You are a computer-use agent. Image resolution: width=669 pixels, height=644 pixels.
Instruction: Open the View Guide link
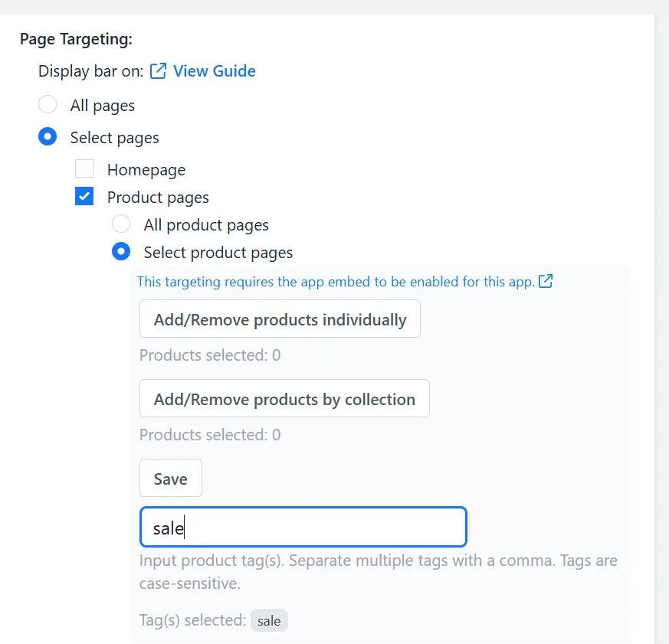[214, 71]
